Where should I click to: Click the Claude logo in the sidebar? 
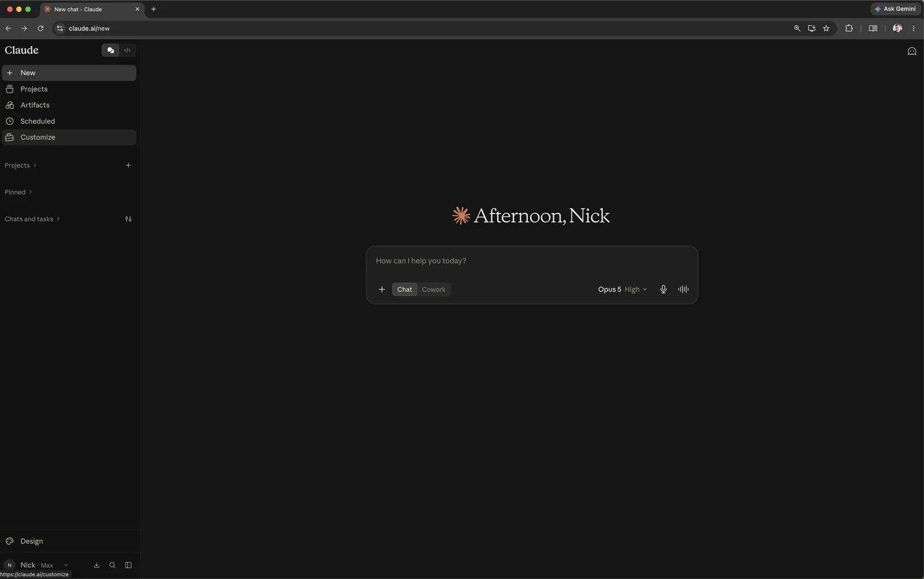click(x=22, y=50)
